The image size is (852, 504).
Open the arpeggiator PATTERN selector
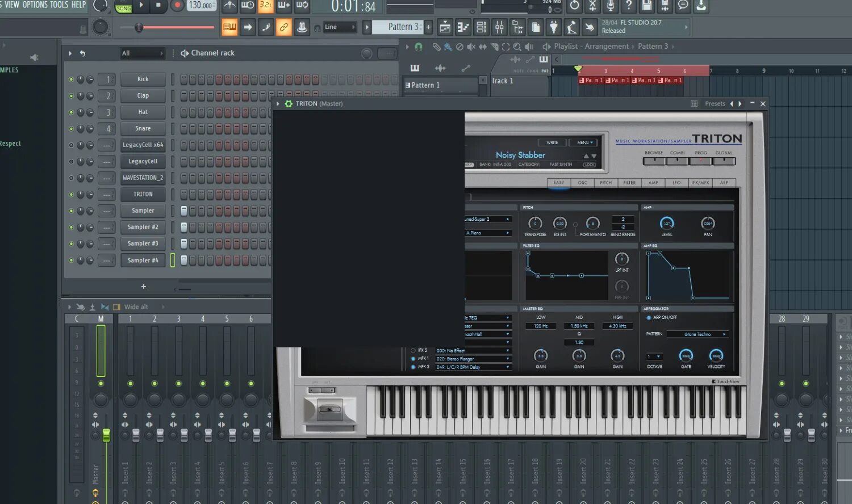pos(698,334)
